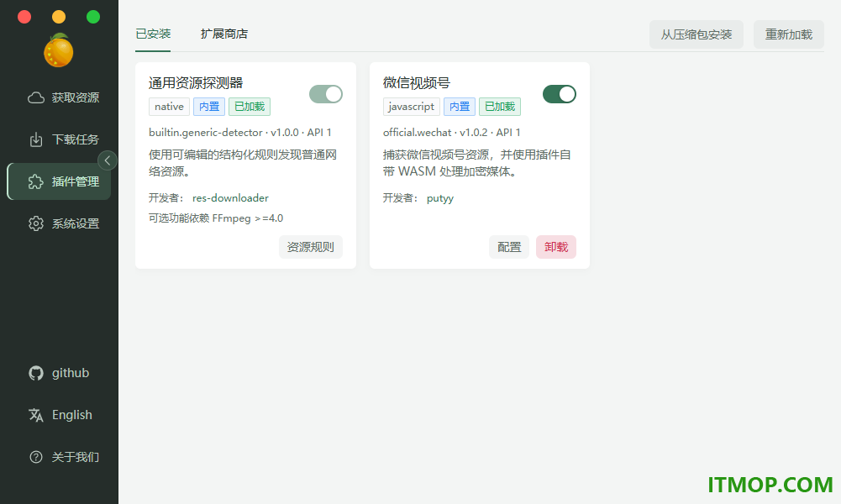
Task: Click the question mark icon beside 关于我们
Action: pyautogui.click(x=36, y=457)
